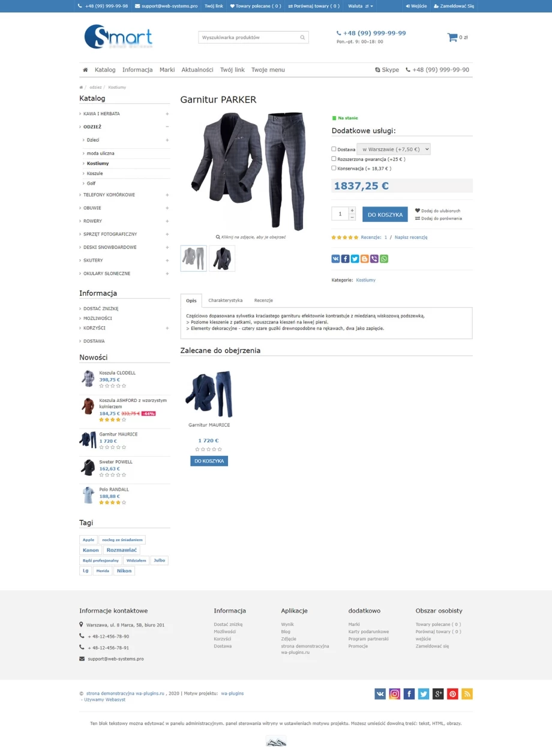Click the search magnifier icon
The width and height of the screenshot is (552, 756).
[x=302, y=37]
